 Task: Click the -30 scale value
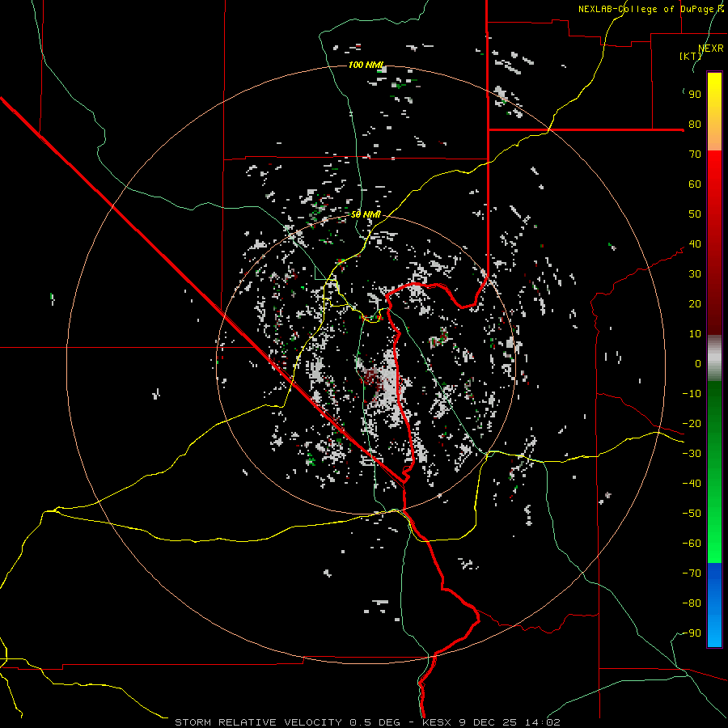tap(692, 454)
